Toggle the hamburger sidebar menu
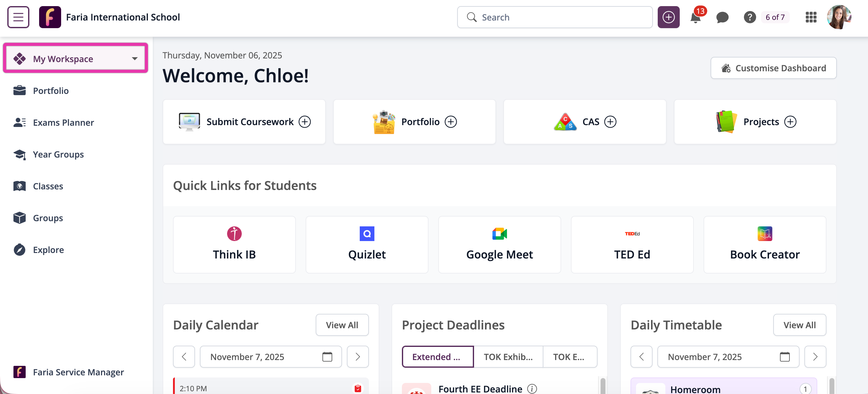 [x=18, y=17]
